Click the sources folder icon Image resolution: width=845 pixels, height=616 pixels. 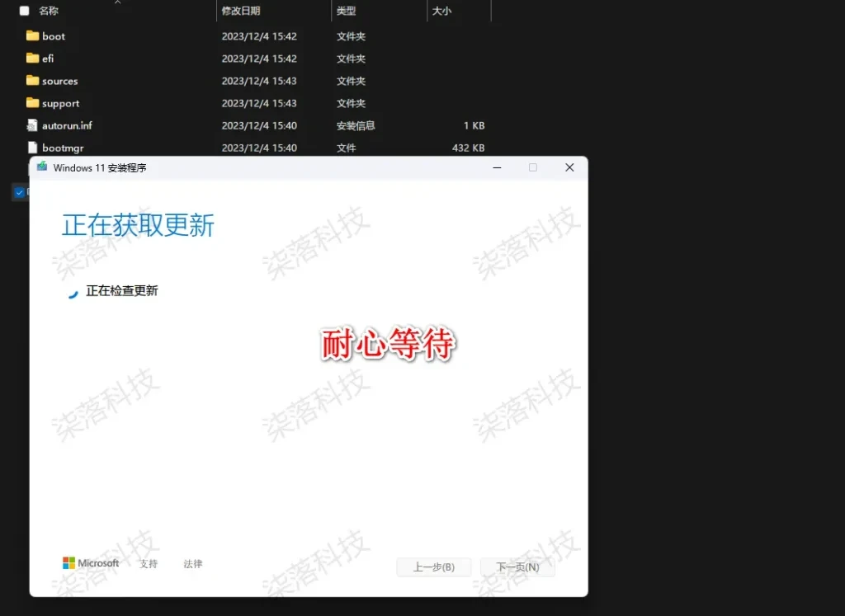(x=32, y=80)
